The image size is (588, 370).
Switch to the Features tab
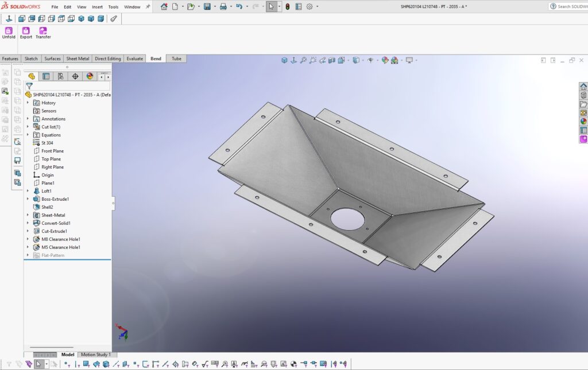point(10,59)
